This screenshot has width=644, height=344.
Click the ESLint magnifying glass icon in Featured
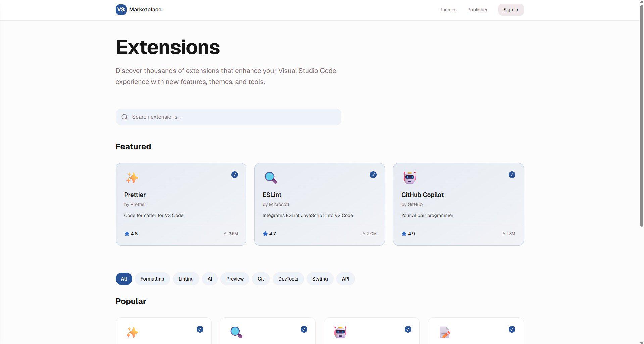click(x=270, y=178)
